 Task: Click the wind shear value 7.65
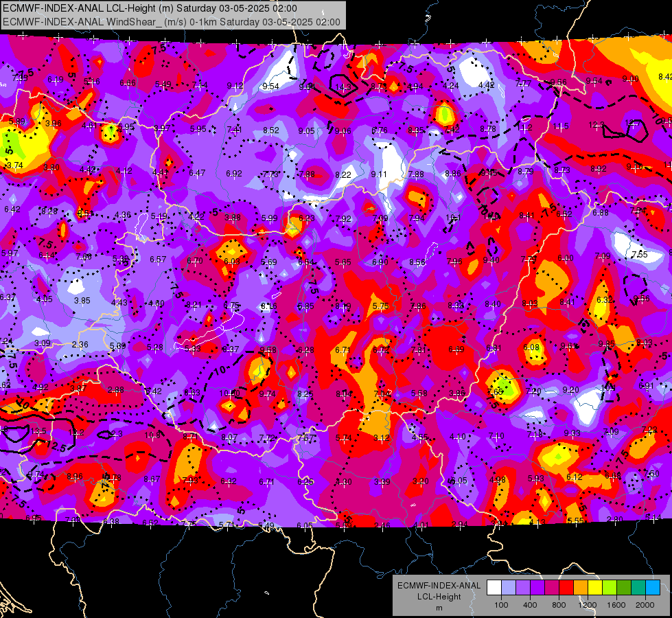495,391
